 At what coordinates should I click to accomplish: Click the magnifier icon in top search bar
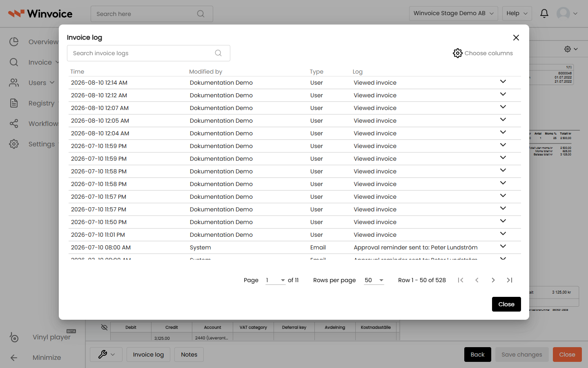pyautogui.click(x=200, y=14)
